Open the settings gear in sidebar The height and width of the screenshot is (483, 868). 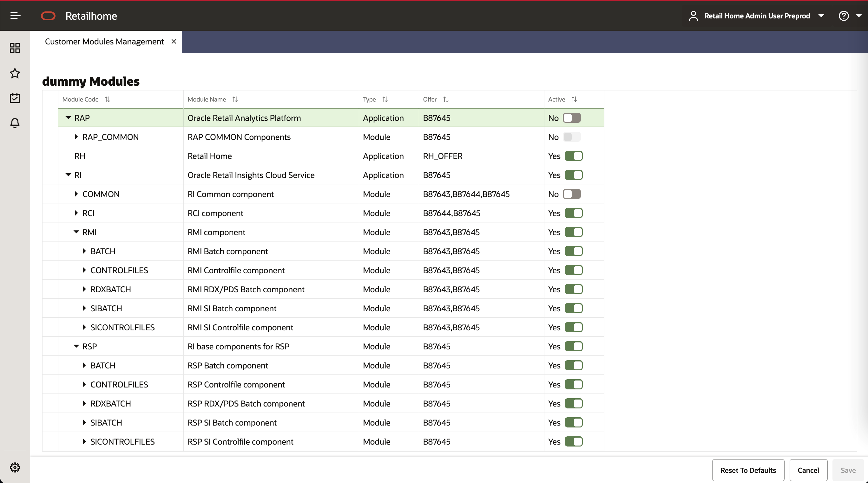15,467
